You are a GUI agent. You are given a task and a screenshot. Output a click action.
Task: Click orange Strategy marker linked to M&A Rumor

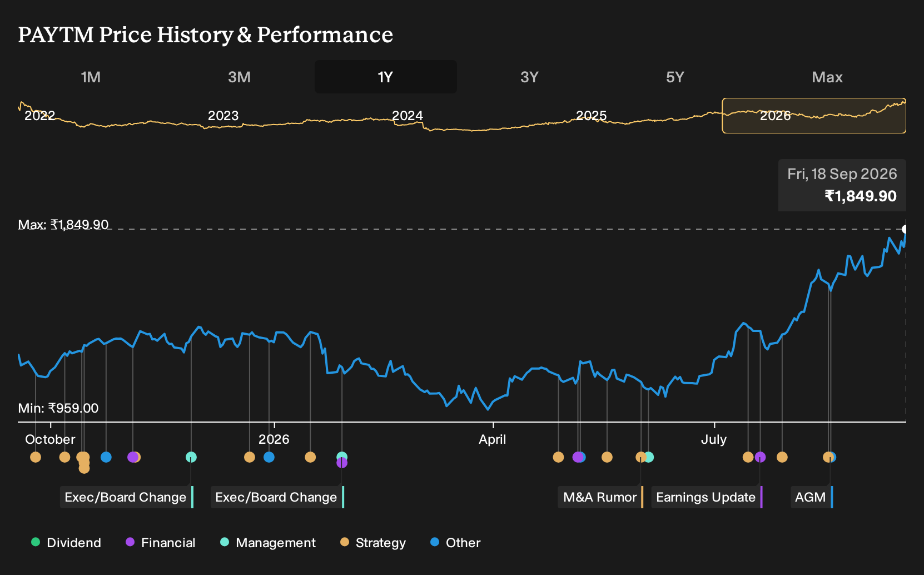[641, 457]
